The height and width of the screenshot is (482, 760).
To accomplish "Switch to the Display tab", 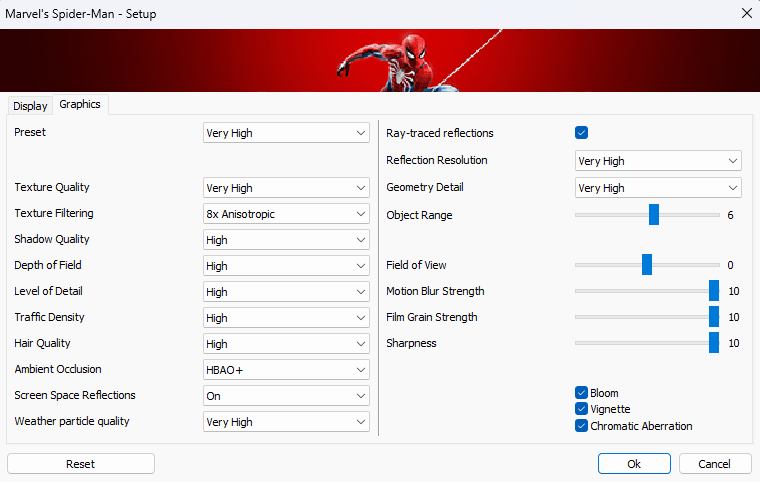I will (x=30, y=106).
